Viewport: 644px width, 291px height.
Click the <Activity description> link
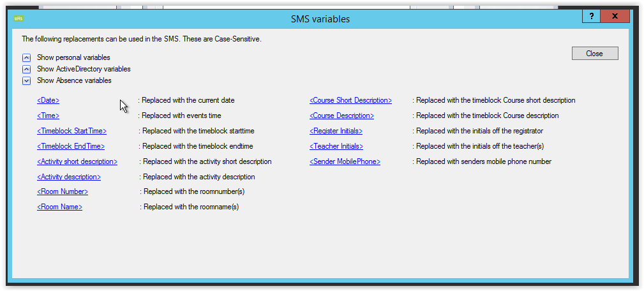[x=69, y=177]
